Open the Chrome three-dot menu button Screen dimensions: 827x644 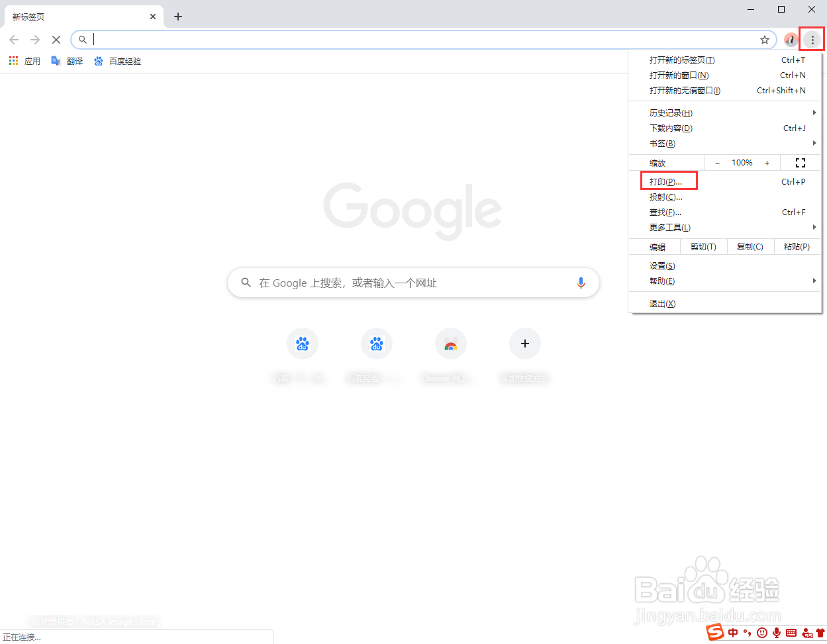coord(812,40)
